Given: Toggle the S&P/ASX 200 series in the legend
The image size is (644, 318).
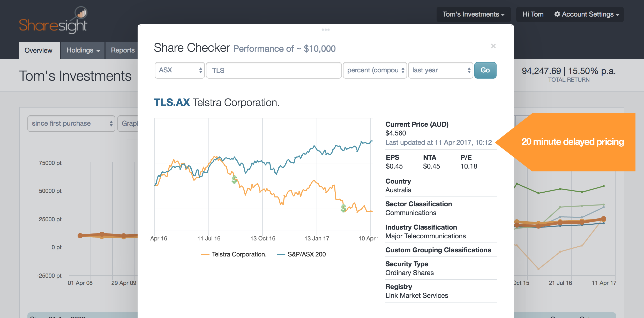Looking at the screenshot, I should click(307, 254).
